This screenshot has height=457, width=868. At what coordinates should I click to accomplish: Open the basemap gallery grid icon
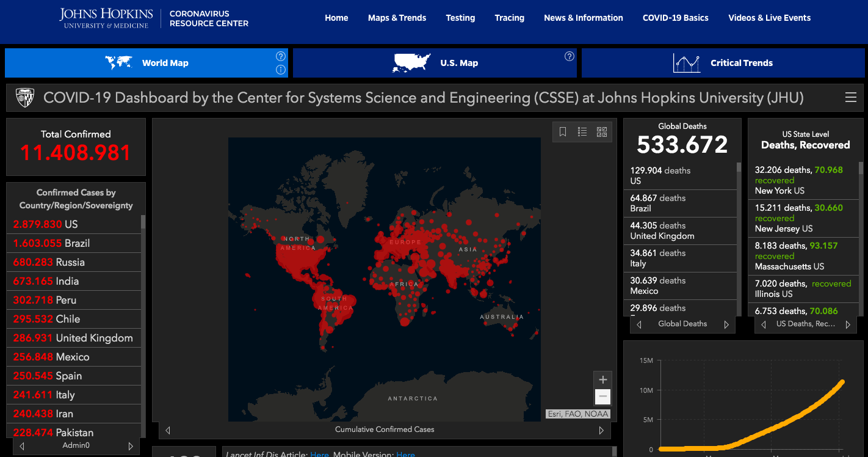pyautogui.click(x=602, y=132)
